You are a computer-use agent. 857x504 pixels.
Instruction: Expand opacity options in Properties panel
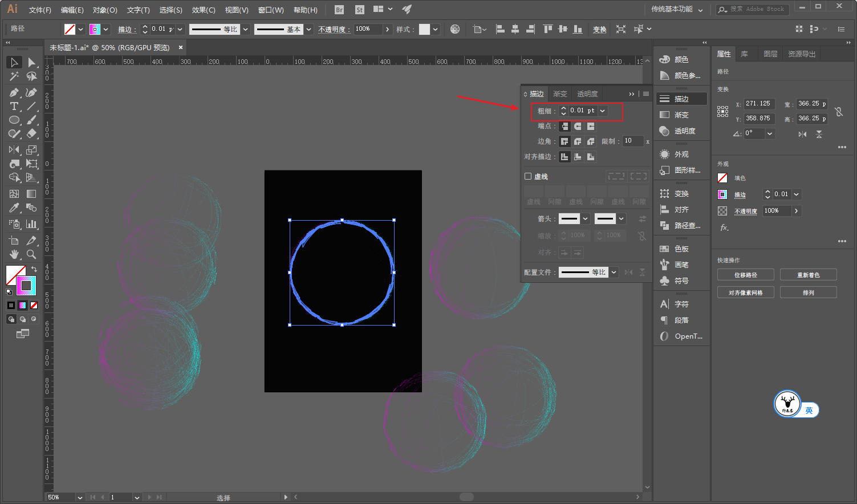[x=797, y=211]
